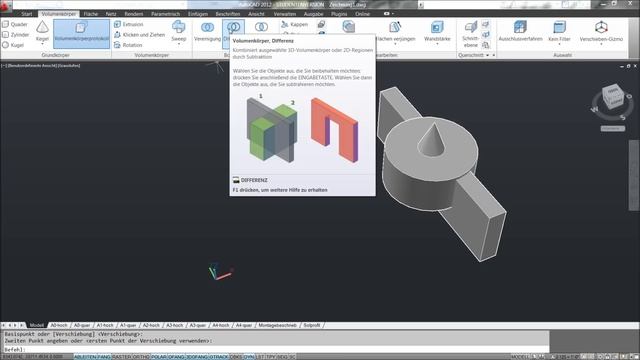Expand the Kegel dropdown arrow
The image size is (640, 360).
tap(42, 44)
